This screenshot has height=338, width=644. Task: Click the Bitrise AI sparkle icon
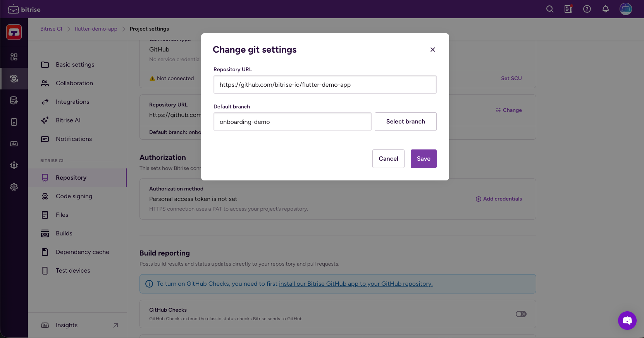[x=45, y=120]
